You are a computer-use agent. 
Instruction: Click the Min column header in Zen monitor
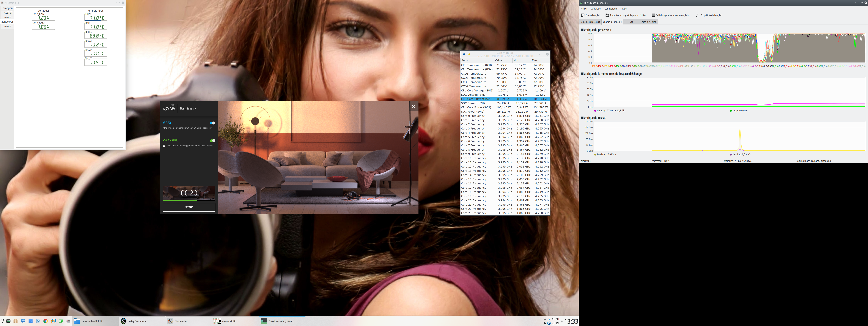click(521, 60)
